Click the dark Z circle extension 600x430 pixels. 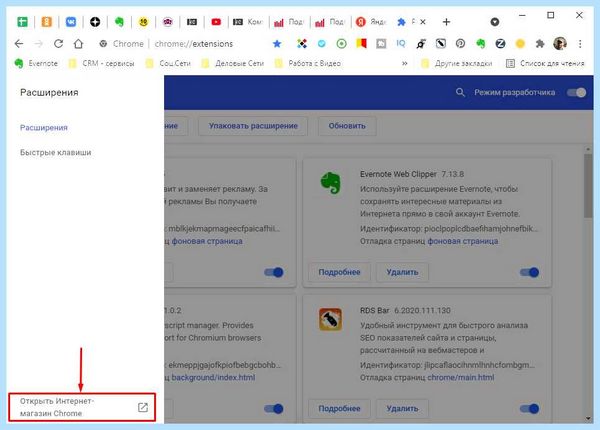[500, 44]
